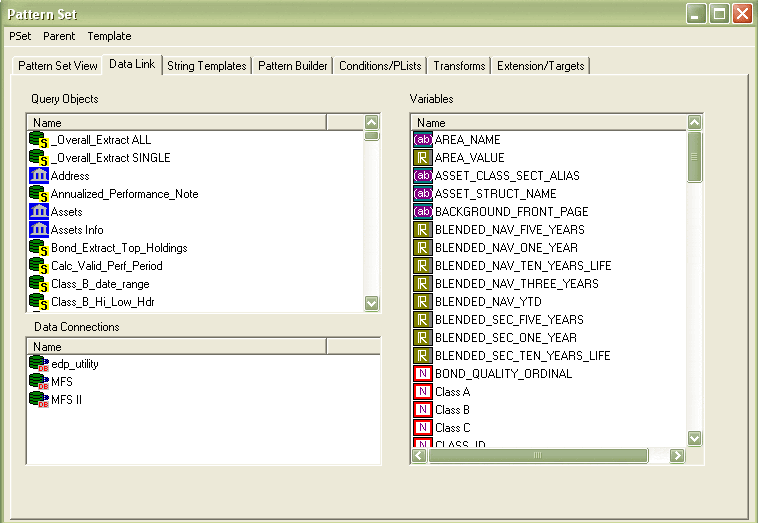Screen dimensions: 758x523
Task: Click the Query Objects scrollbar thumb
Action: click(371, 135)
